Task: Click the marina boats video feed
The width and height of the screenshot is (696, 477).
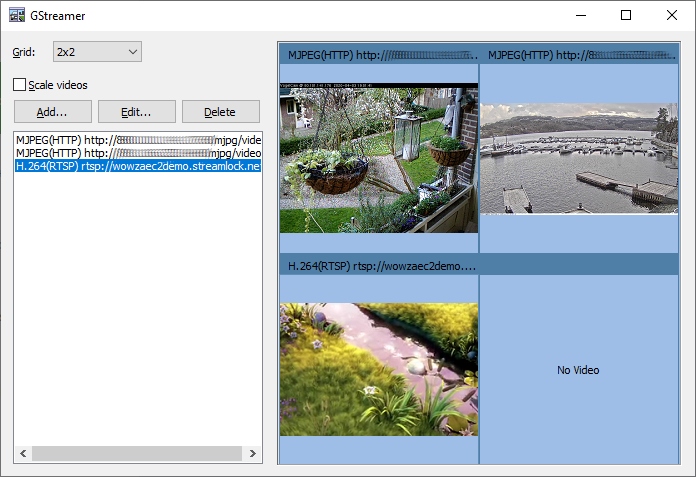Action: tap(579, 157)
